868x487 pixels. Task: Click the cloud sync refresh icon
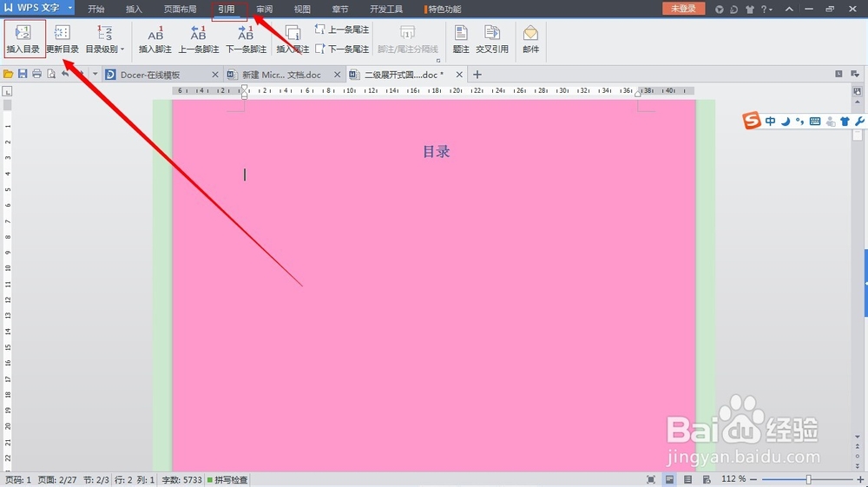click(x=734, y=9)
